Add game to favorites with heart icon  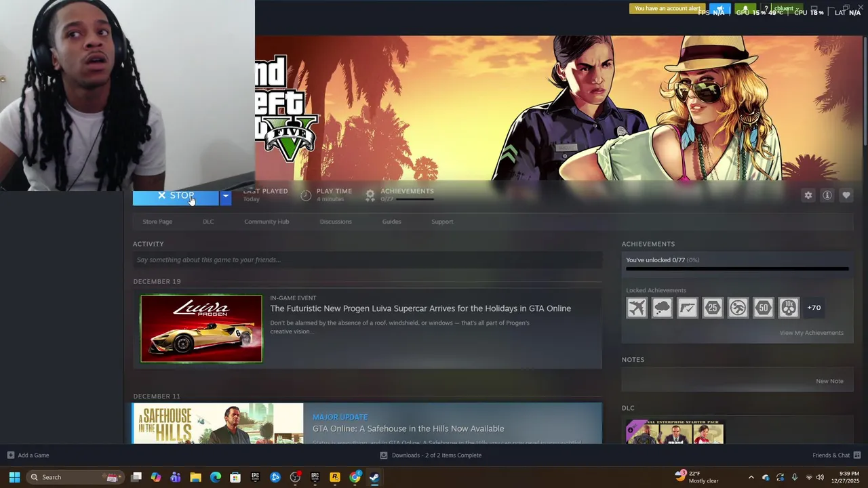846,195
